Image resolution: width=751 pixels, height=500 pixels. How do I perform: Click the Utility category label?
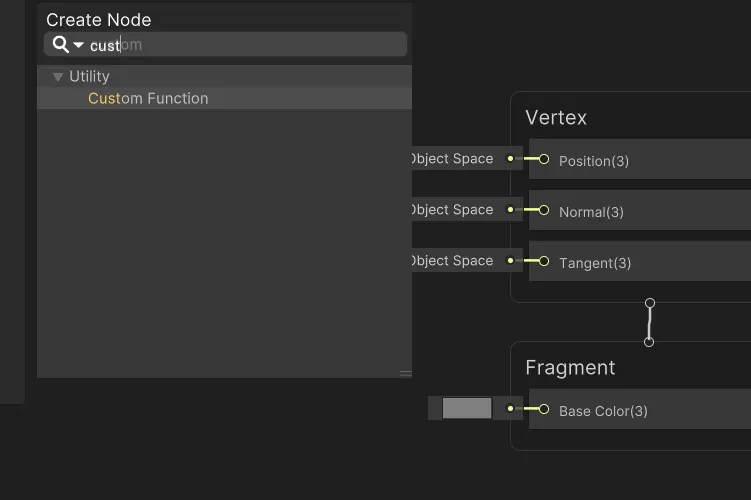89,77
